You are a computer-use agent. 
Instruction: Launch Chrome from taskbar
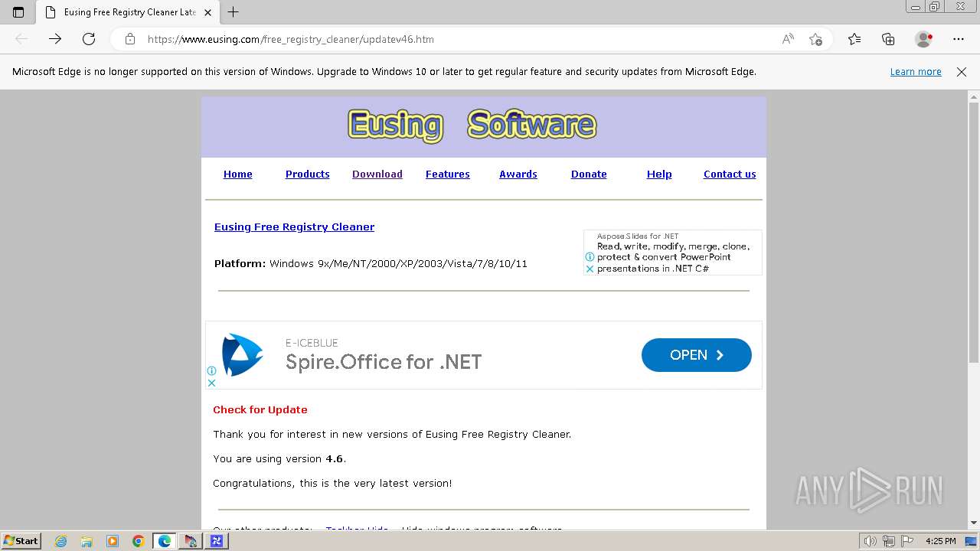139,541
